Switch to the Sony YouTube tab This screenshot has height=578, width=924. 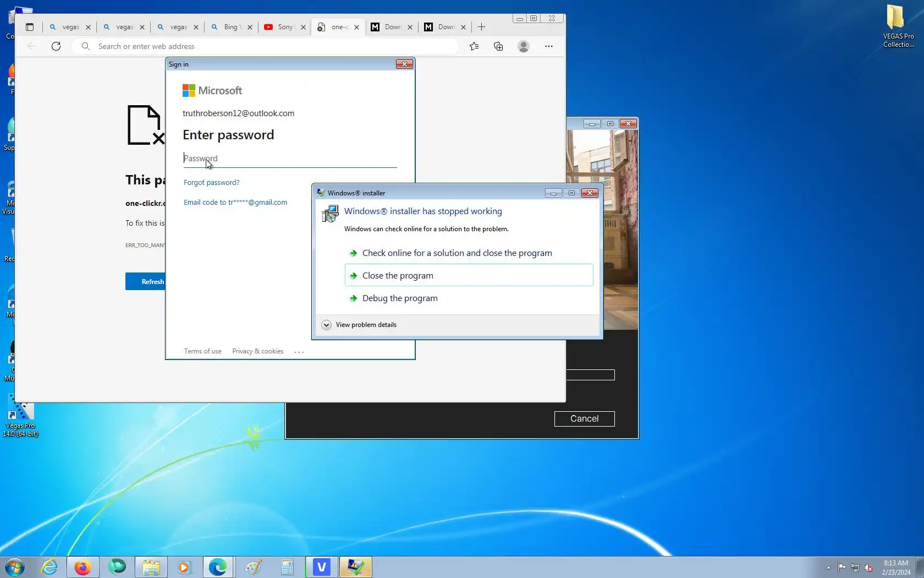point(285,27)
